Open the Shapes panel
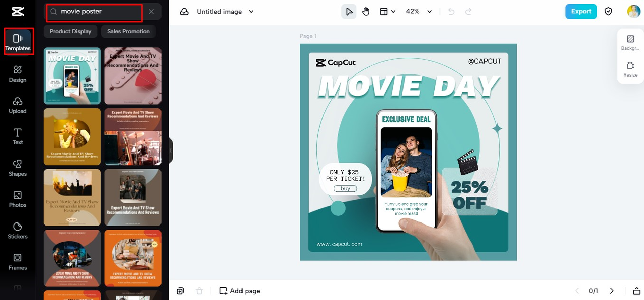644x300 pixels. 18,168
